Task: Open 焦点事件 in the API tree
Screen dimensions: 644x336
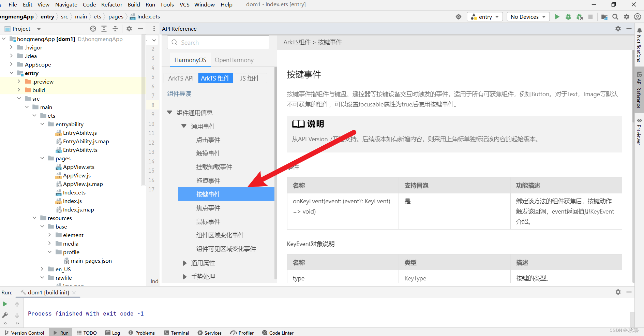Action: [208, 208]
